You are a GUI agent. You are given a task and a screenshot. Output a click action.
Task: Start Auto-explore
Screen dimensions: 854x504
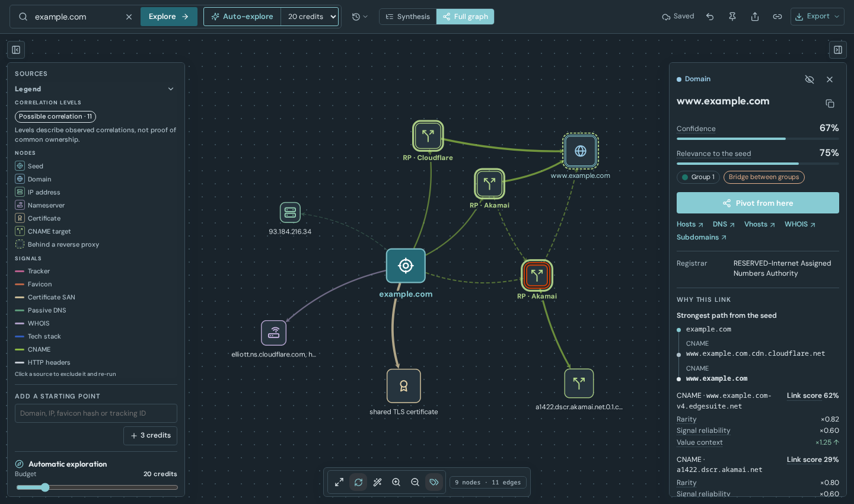pos(243,17)
